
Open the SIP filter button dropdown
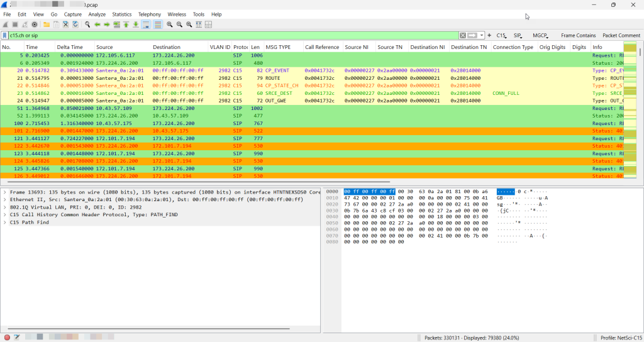519,36
